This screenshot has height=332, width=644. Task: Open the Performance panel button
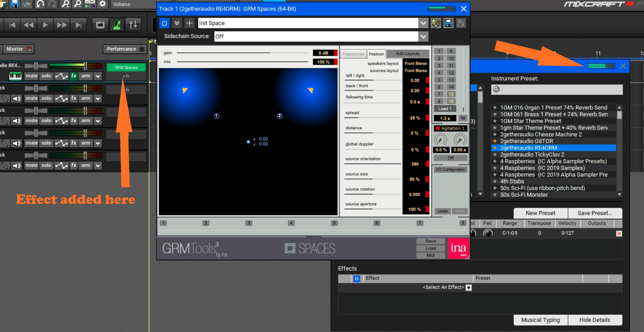coord(125,49)
